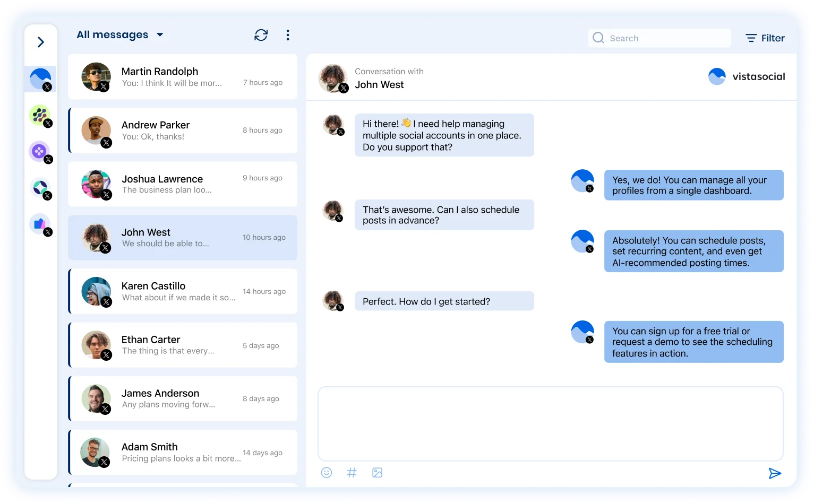Click inside the message reply box

(550, 423)
